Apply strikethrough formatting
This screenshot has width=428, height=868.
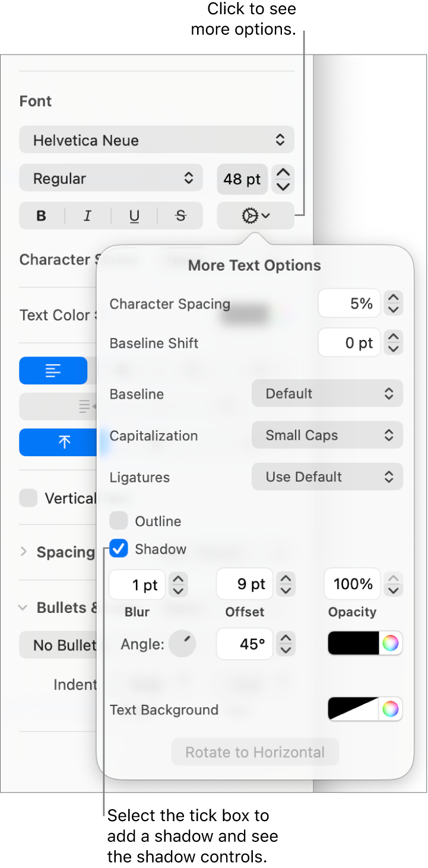point(180,215)
